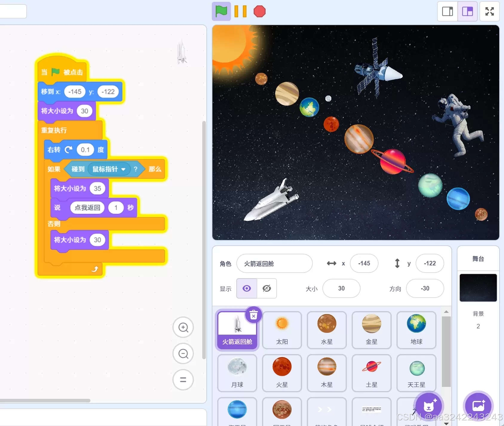
Task: Click the y value -122 in 移到 block
Action: [108, 92]
